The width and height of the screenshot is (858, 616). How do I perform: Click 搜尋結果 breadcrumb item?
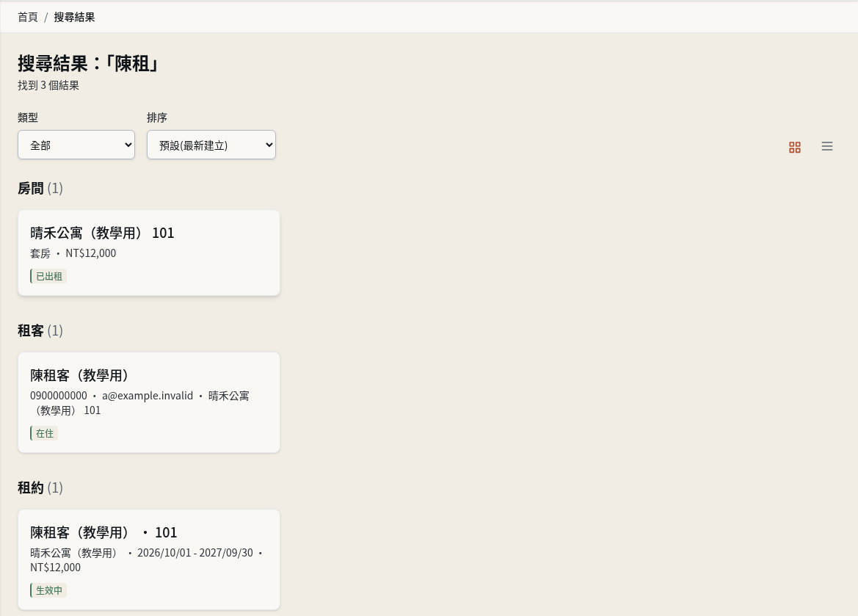[x=74, y=17]
